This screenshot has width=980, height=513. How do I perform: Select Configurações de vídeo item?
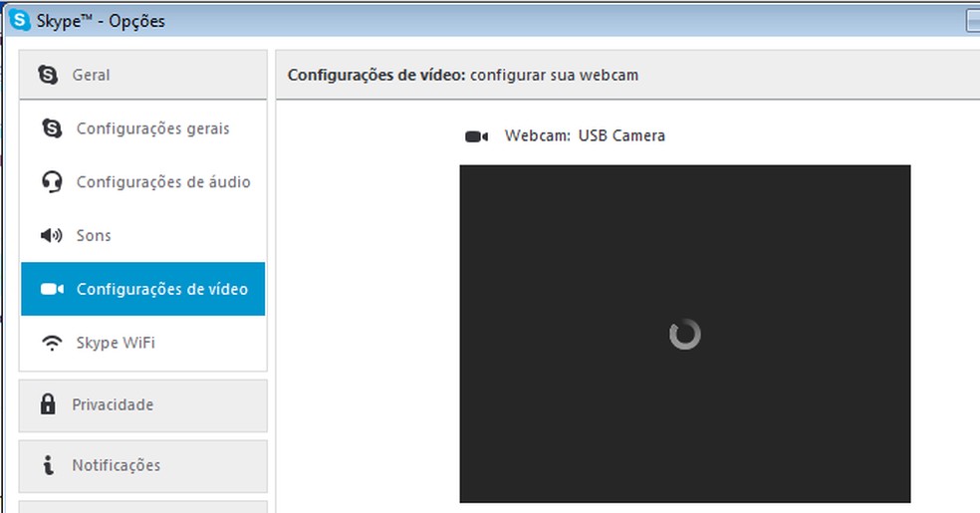[x=143, y=289]
